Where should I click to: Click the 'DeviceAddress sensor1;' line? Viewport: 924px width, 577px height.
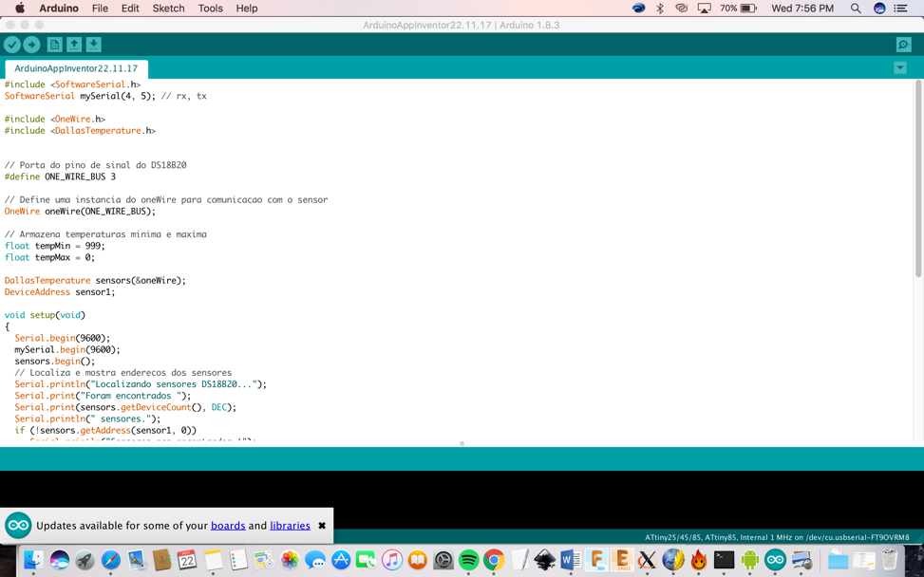click(60, 292)
